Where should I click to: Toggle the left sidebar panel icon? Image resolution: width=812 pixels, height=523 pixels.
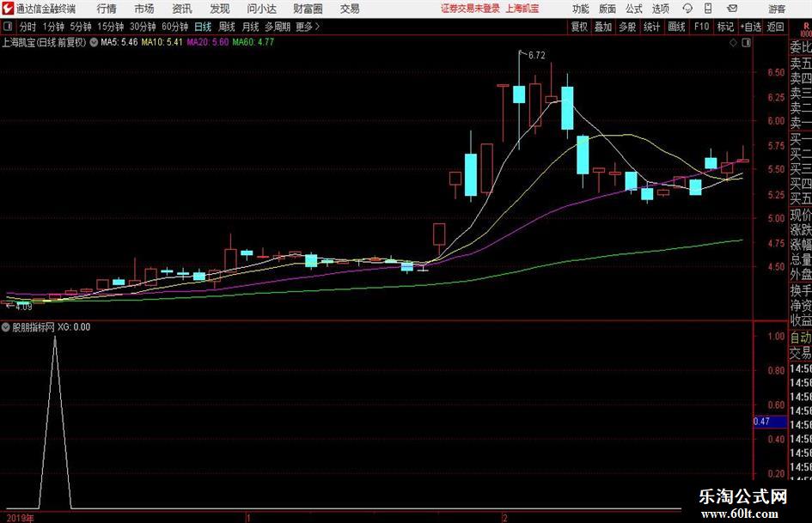pyautogui.click(x=7, y=27)
